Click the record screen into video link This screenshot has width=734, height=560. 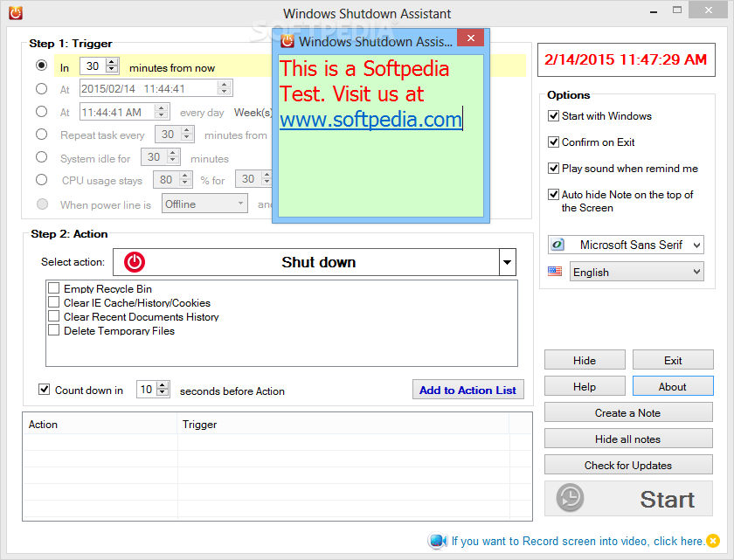(x=578, y=541)
